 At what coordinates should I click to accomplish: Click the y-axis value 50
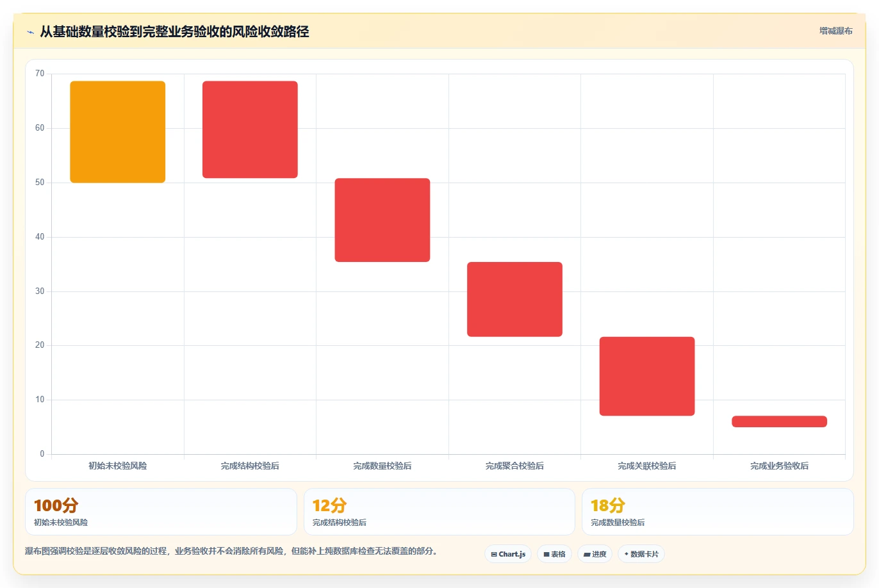[40, 183]
